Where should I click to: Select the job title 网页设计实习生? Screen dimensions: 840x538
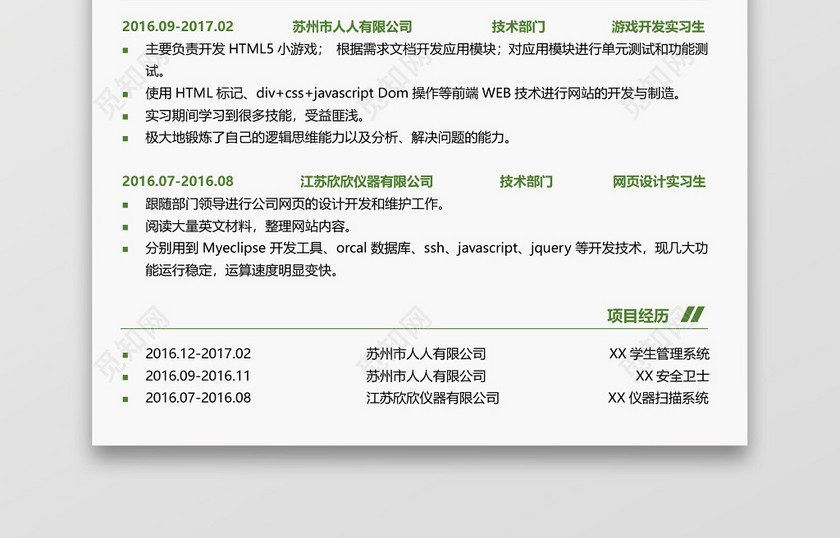[x=659, y=181]
